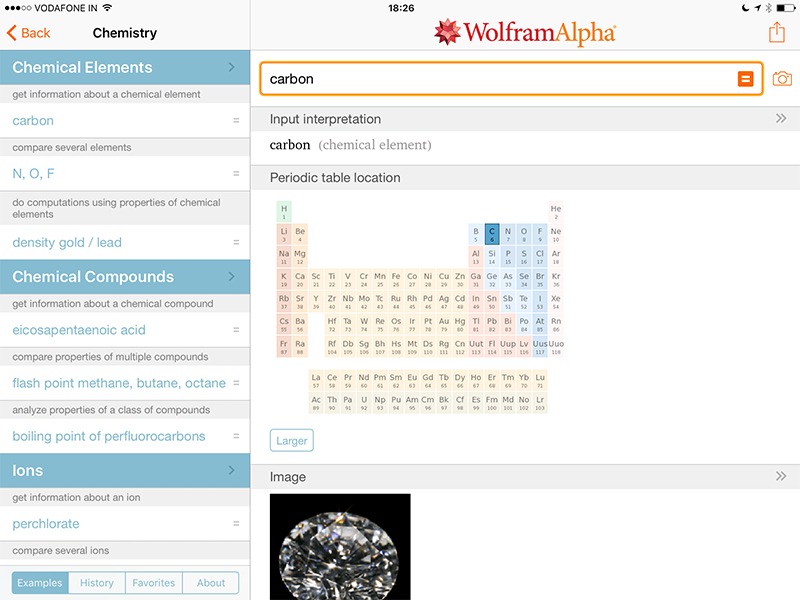Open the eicosapentaenoic acid example
The height and width of the screenshot is (600, 800).
point(125,330)
